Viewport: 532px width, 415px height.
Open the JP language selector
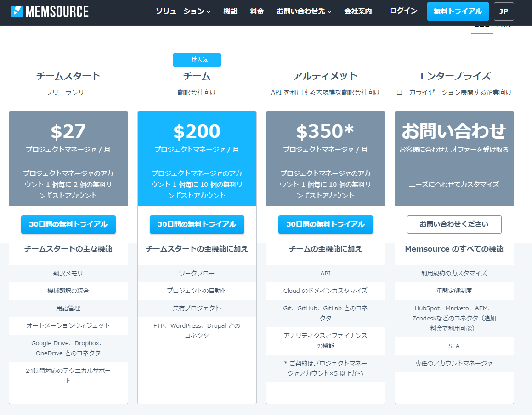504,11
